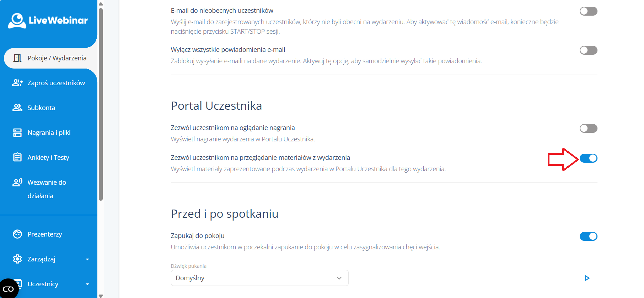Toggle Wyłącz wszystkie powiadomienia e-mail switch
Image resolution: width=644 pixels, height=298 pixels.
[x=589, y=50]
